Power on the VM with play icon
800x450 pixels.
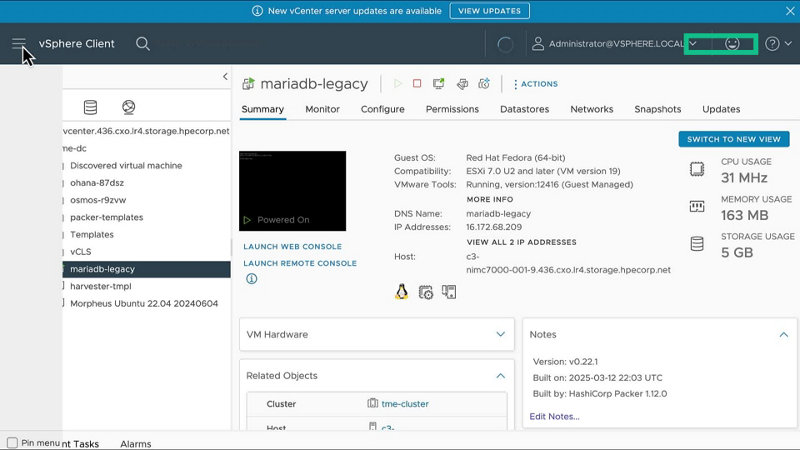[398, 83]
